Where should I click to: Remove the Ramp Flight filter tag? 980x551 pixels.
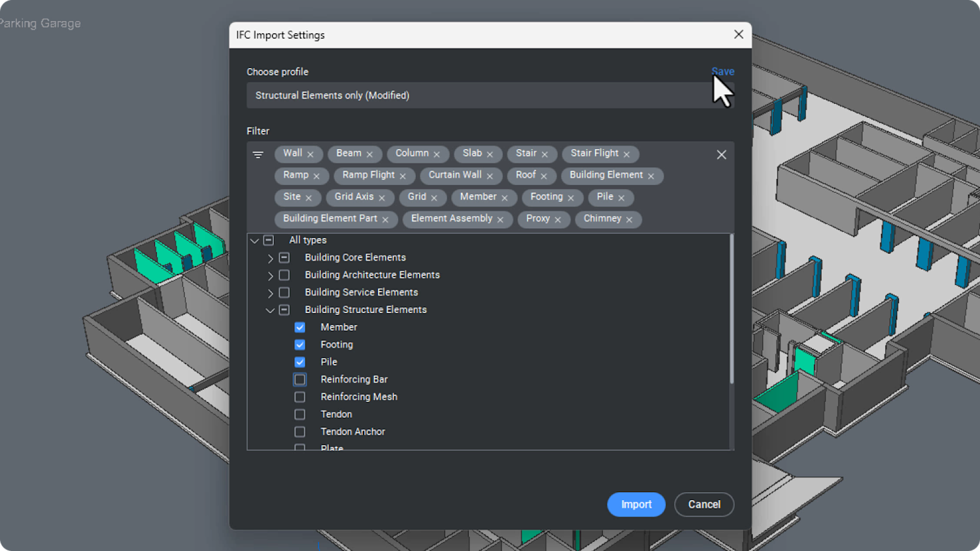(403, 176)
